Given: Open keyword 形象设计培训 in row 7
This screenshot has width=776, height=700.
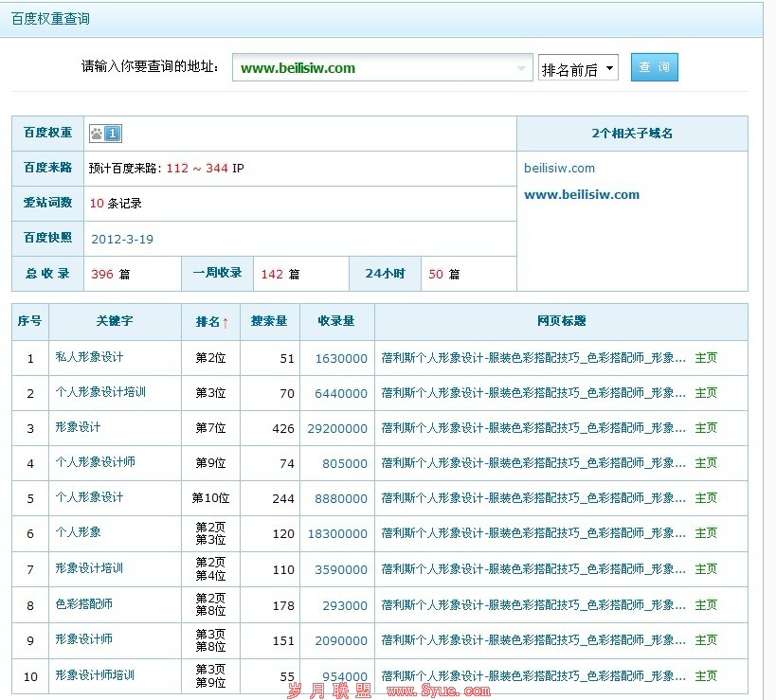Looking at the screenshot, I should click(89, 568).
